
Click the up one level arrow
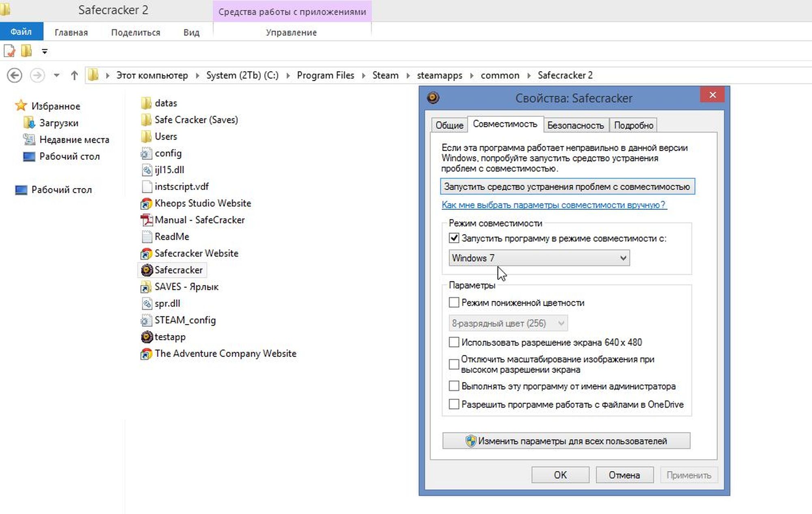(x=74, y=75)
